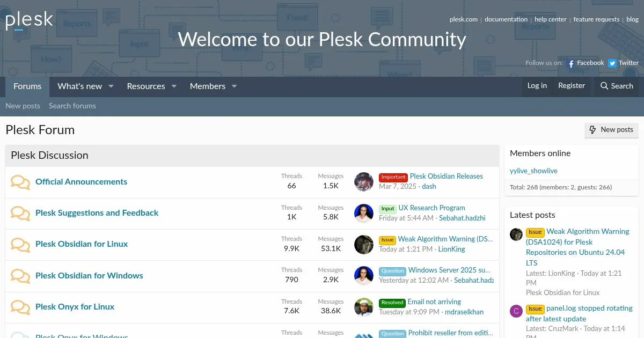
Task: Expand the What's new dropdown arrow
Action: [x=111, y=86]
